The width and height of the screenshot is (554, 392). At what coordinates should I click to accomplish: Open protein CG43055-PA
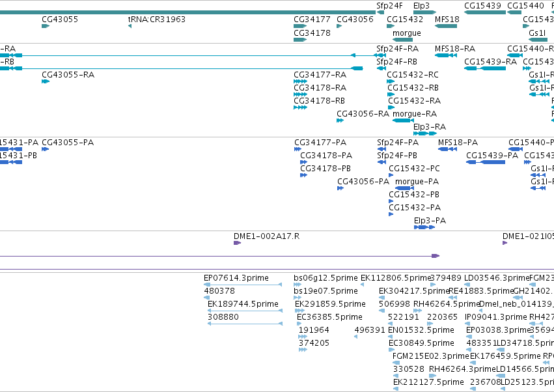click(68, 143)
